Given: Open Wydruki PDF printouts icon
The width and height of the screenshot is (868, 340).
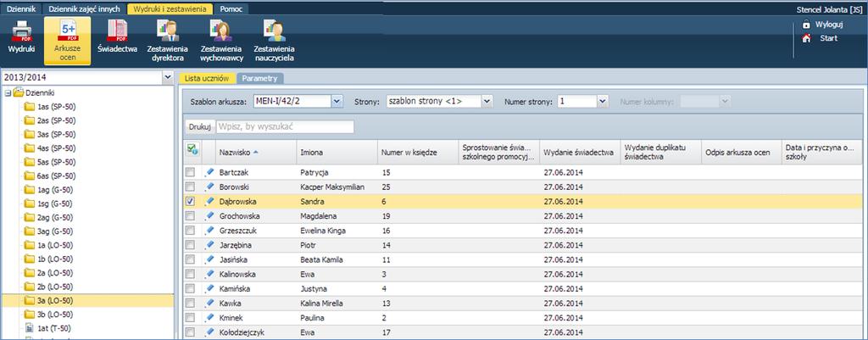Looking at the screenshot, I should 21,31.
